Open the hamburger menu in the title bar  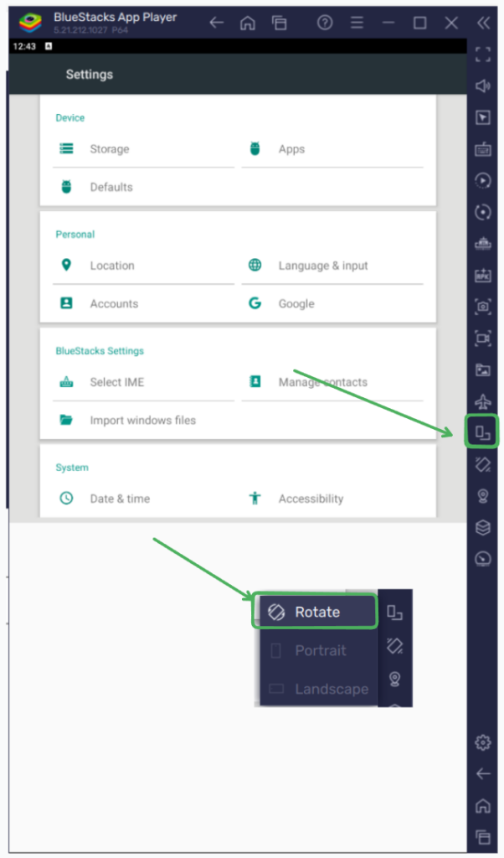[x=356, y=23]
